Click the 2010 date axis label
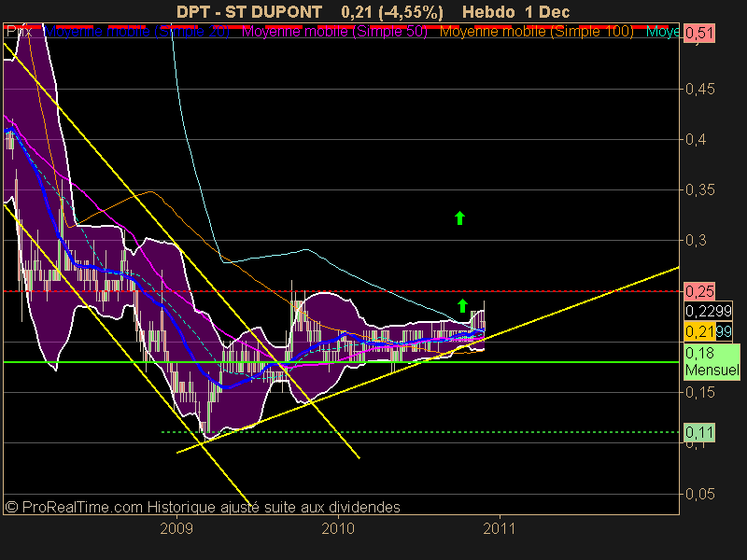This screenshot has width=747, height=560. point(338,528)
